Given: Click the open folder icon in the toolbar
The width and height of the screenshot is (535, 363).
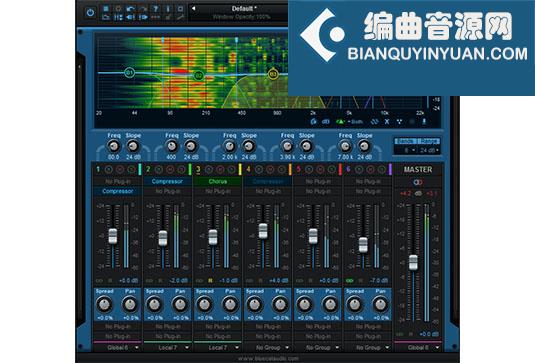Looking at the screenshot, I should pyautogui.click(x=106, y=17).
